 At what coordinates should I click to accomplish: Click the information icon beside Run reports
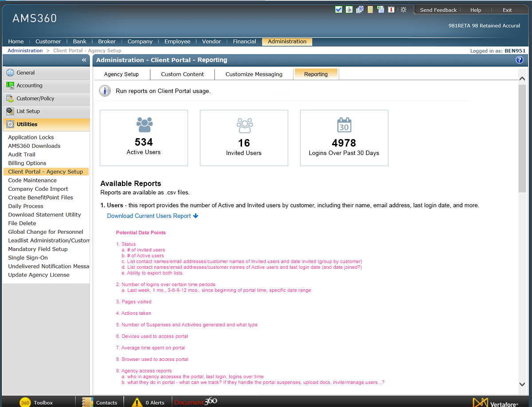click(x=105, y=91)
